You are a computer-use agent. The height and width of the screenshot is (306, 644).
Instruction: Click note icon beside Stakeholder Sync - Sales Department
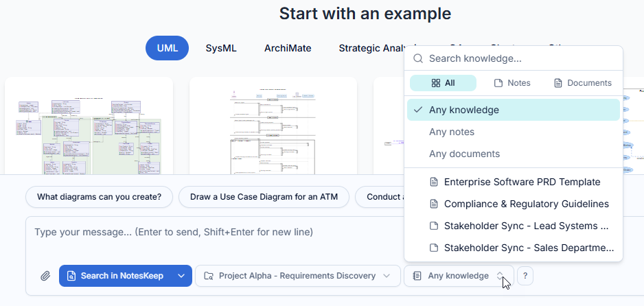tap(434, 248)
